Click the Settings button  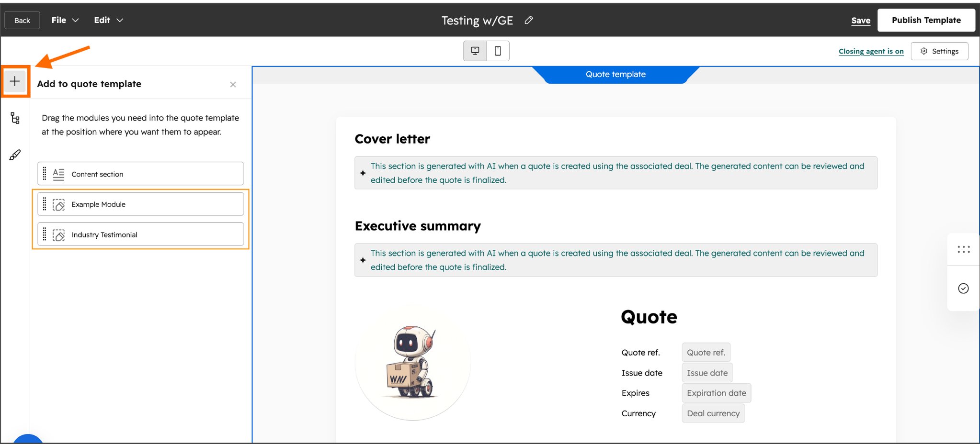click(939, 51)
